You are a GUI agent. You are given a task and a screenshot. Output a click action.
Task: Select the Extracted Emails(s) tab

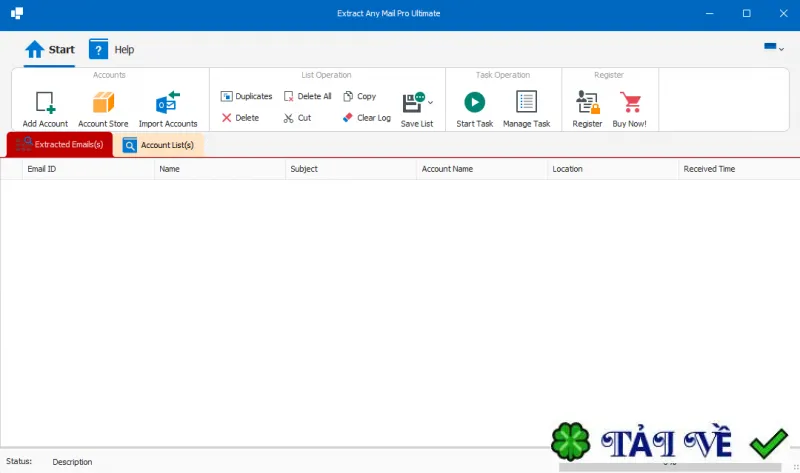coord(60,144)
